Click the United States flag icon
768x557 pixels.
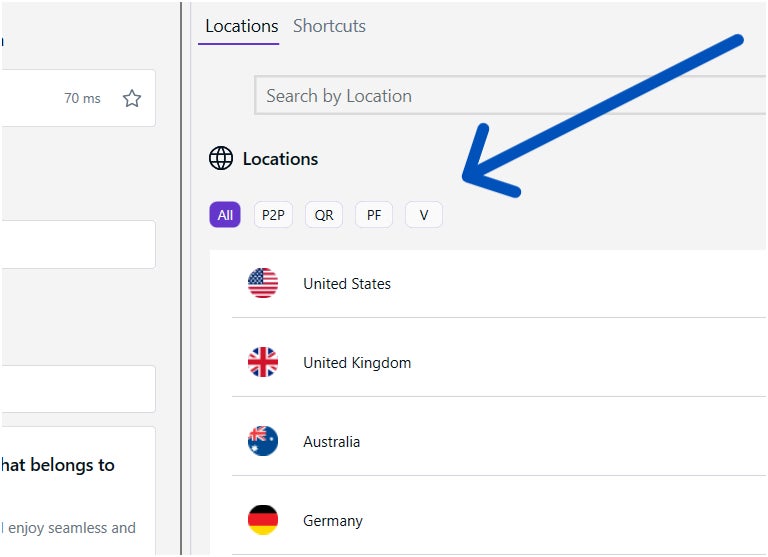click(x=263, y=283)
